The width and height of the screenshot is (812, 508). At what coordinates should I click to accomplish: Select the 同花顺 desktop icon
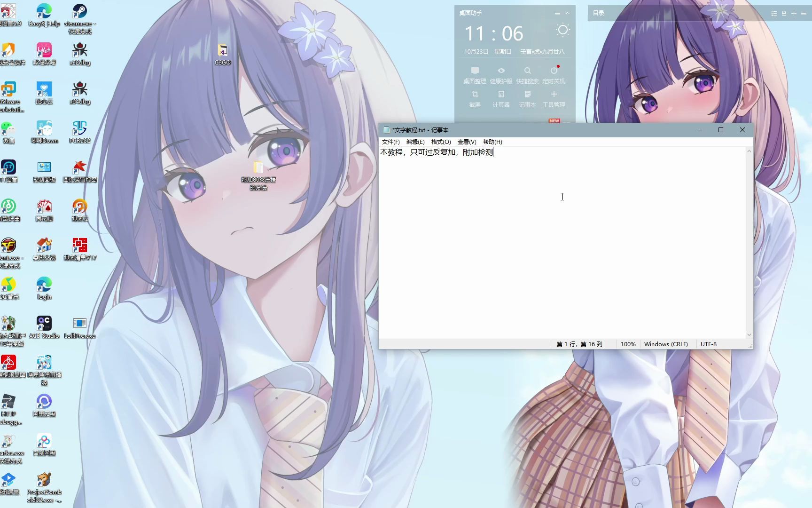point(44,210)
